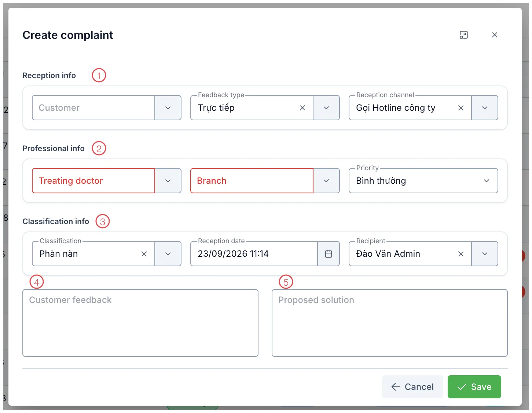Open the Recipient dropdown arrow
This screenshot has width=532, height=413.
(485, 254)
